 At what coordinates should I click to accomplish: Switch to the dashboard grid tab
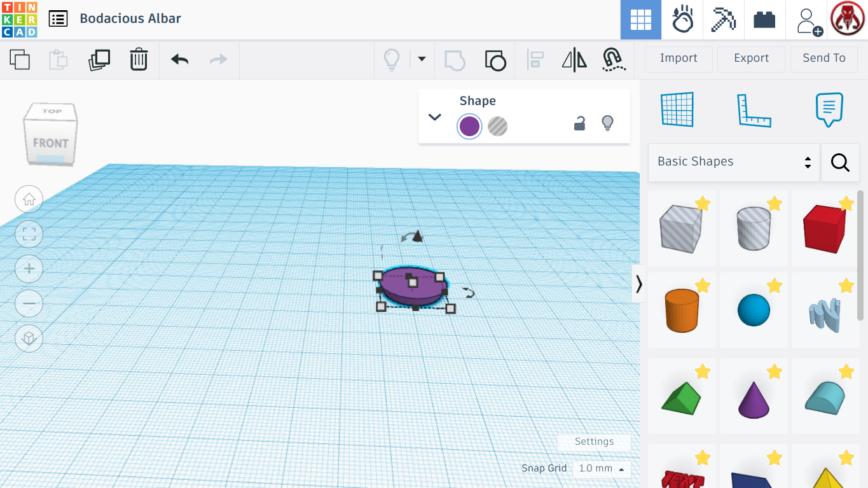pyautogui.click(x=640, y=20)
